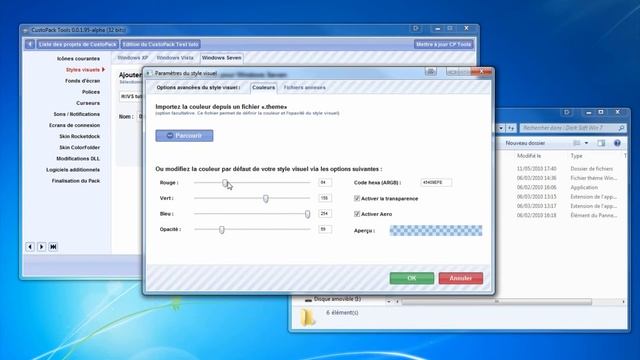Sort by the Modifié le column header
Image resolution: width=640 pixels, height=360 pixels.
pos(529,156)
